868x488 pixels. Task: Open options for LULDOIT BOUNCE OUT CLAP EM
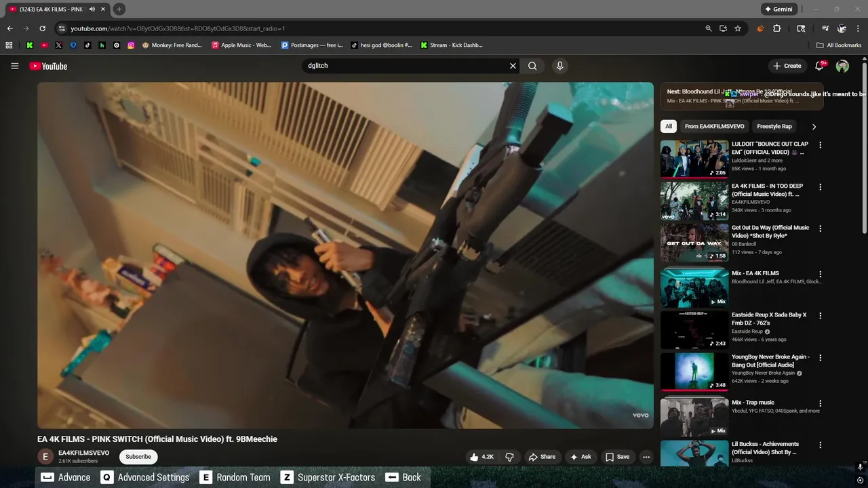pos(820,145)
